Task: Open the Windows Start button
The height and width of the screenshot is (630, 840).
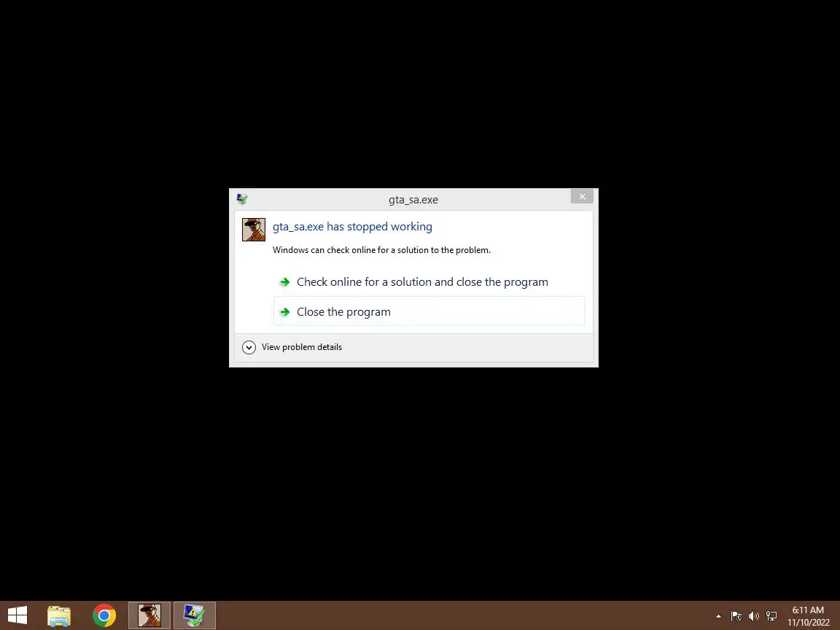Action: pyautogui.click(x=17, y=615)
